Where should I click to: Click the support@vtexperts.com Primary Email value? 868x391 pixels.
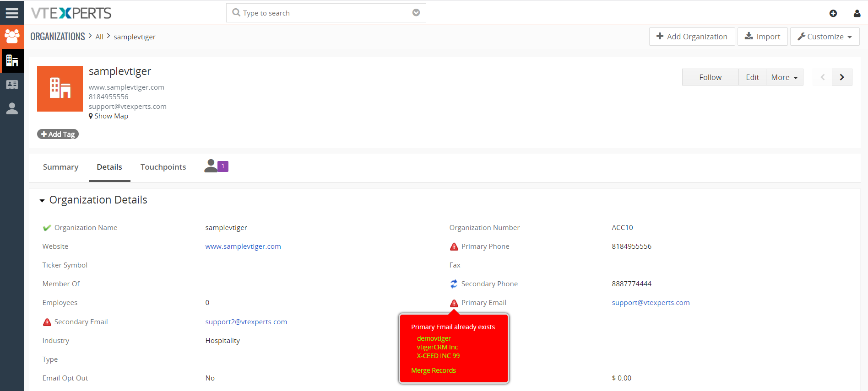[651, 303]
